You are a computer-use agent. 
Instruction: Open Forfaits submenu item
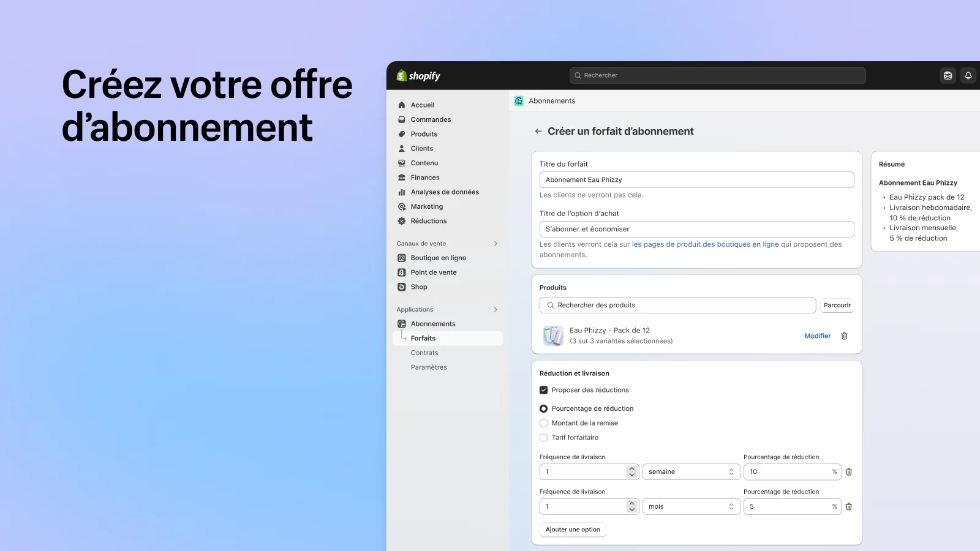pyautogui.click(x=448, y=339)
